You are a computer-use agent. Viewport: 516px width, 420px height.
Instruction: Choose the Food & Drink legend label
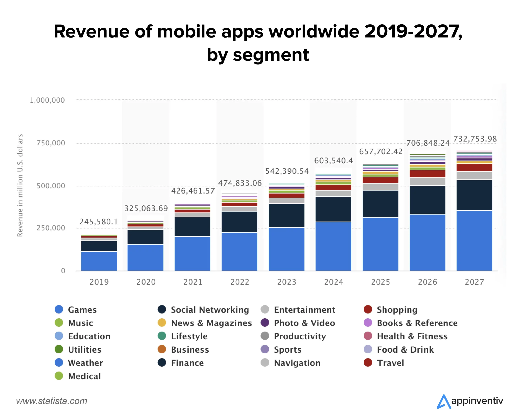(x=405, y=350)
